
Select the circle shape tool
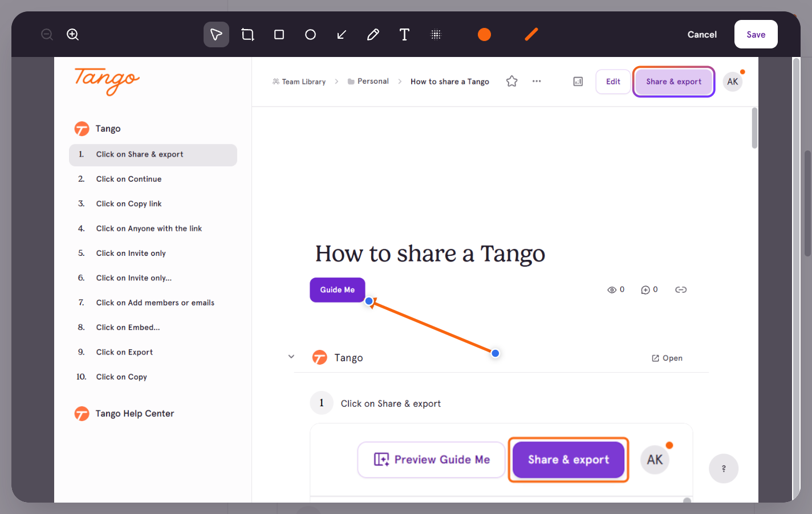[310, 34]
